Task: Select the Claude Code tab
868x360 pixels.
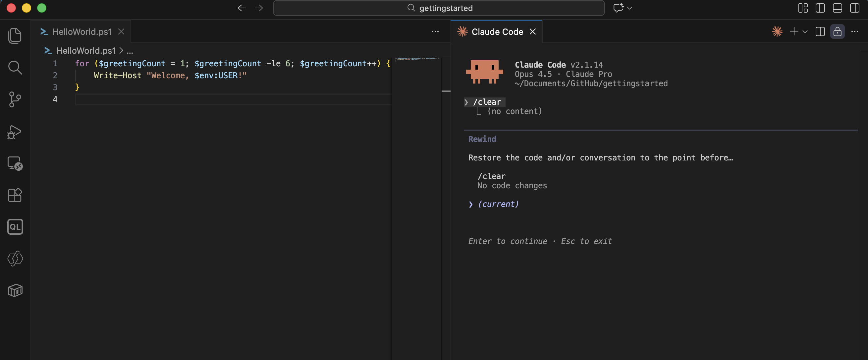Action: pos(496,31)
